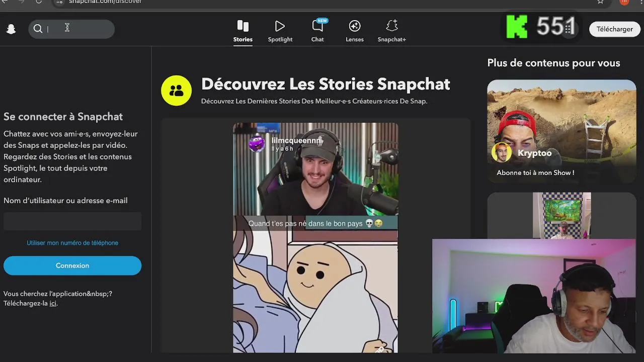Click the 'Kryptoo' creator name

coord(534,153)
